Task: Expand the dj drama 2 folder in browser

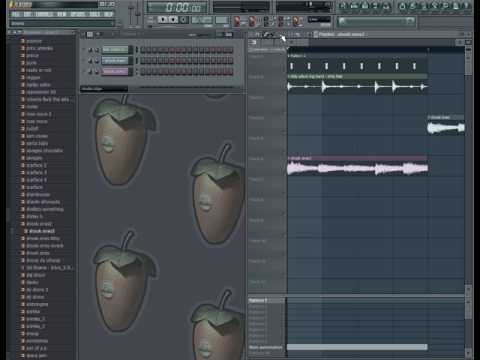Action: 36,290
